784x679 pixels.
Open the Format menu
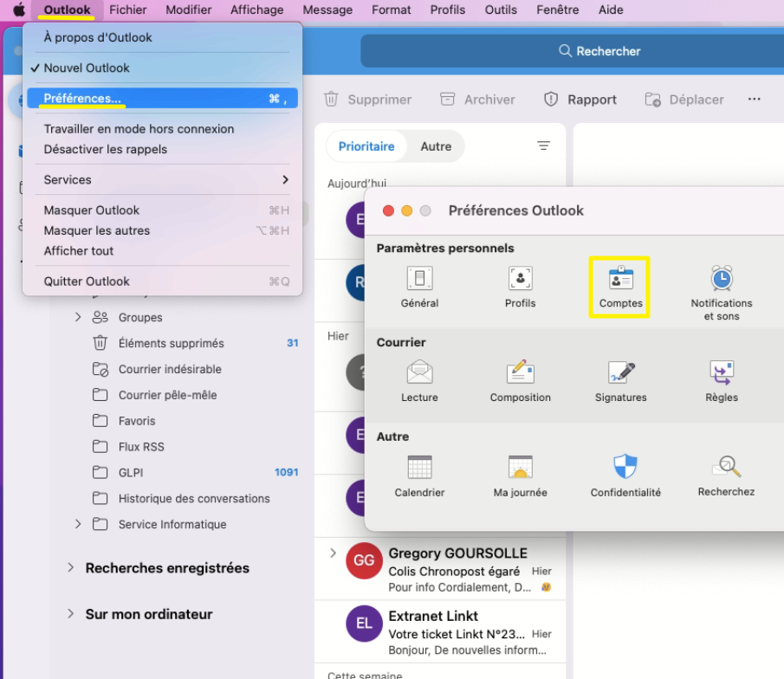point(391,10)
